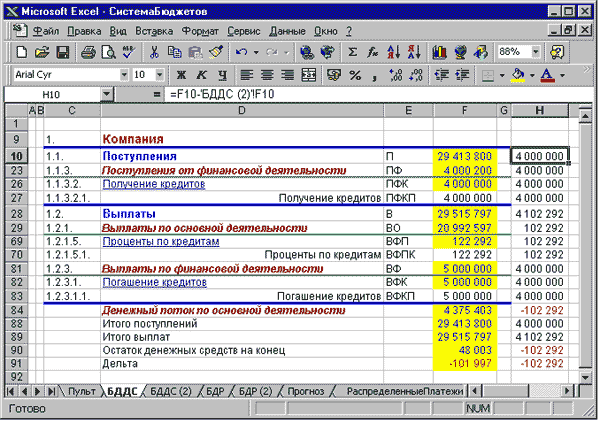Open the Arial Cyr font name dropdown
The width and height of the screenshot is (600, 423).
124,75
